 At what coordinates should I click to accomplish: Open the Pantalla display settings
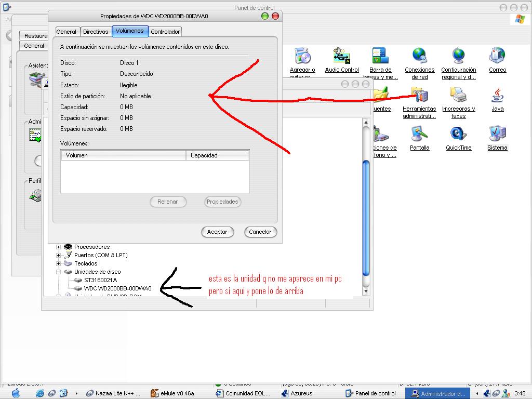[x=420, y=138]
